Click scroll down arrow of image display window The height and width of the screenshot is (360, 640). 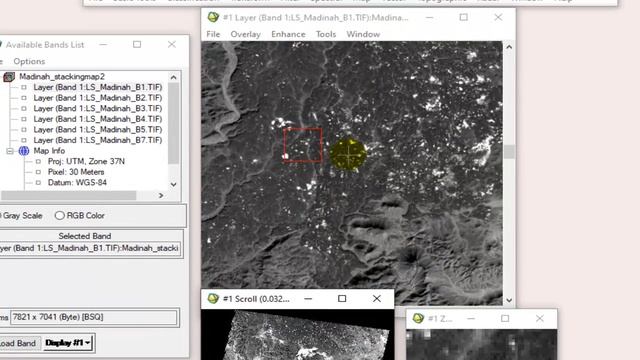point(509,300)
